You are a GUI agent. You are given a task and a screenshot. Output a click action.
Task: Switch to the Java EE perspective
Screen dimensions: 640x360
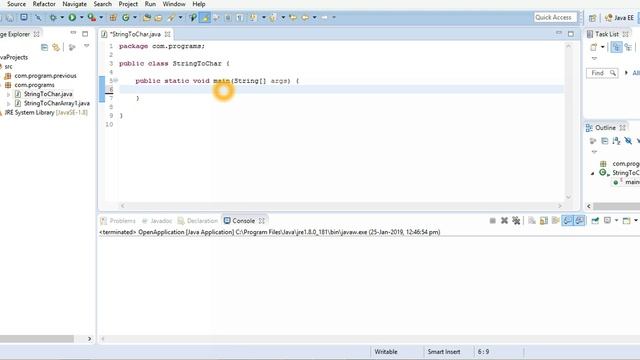(619, 18)
